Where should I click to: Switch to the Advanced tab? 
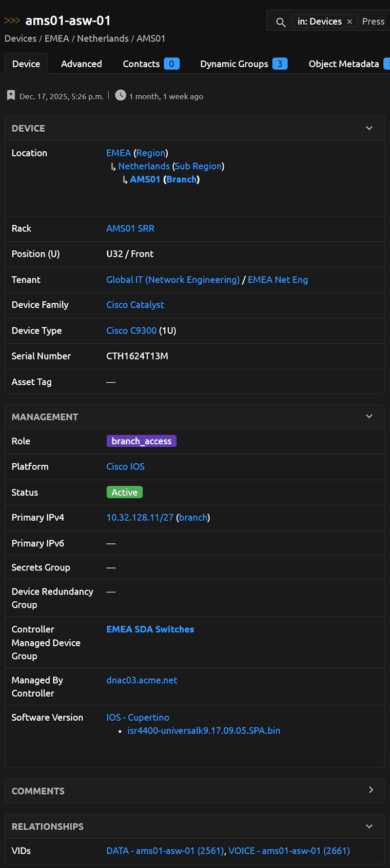[x=81, y=64]
